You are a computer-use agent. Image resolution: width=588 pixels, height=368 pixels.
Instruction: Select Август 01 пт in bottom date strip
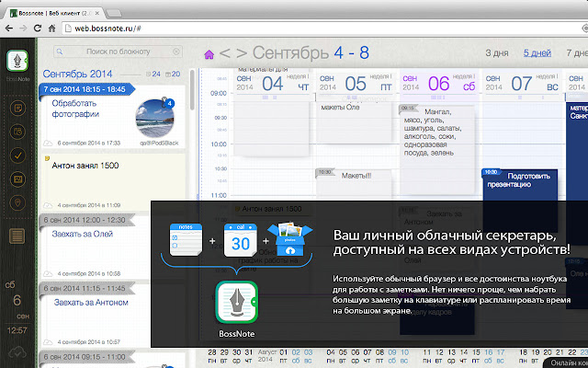(x=283, y=356)
